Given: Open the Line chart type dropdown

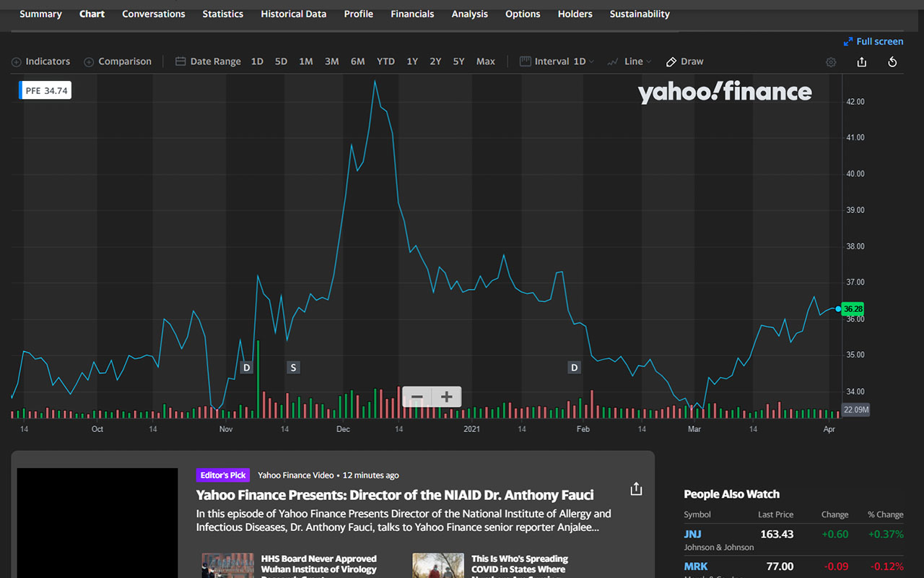Looking at the screenshot, I should click(x=629, y=61).
